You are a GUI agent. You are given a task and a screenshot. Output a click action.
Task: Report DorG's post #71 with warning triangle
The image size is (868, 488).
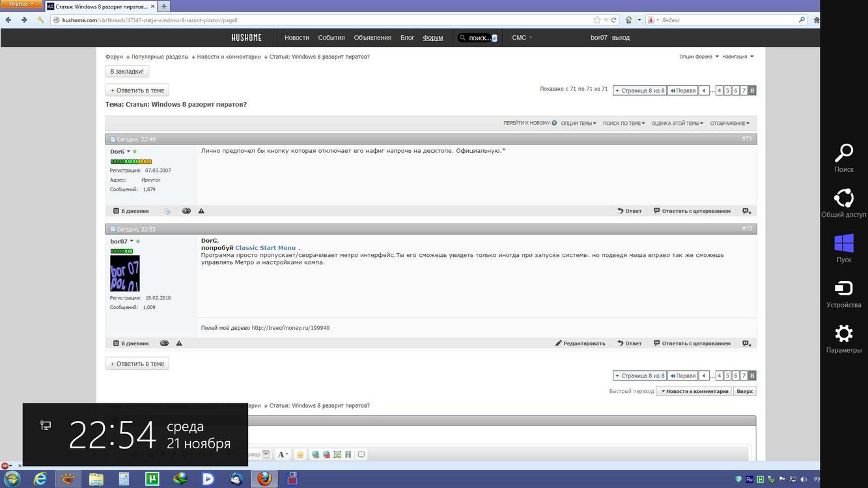(x=201, y=211)
